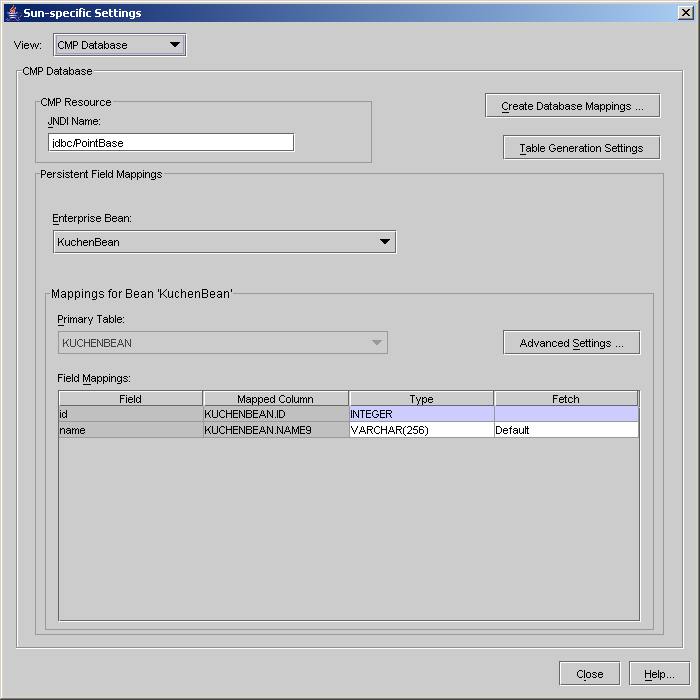Click the Default fetch cell in the name row
700x700 pixels.
pos(566,430)
